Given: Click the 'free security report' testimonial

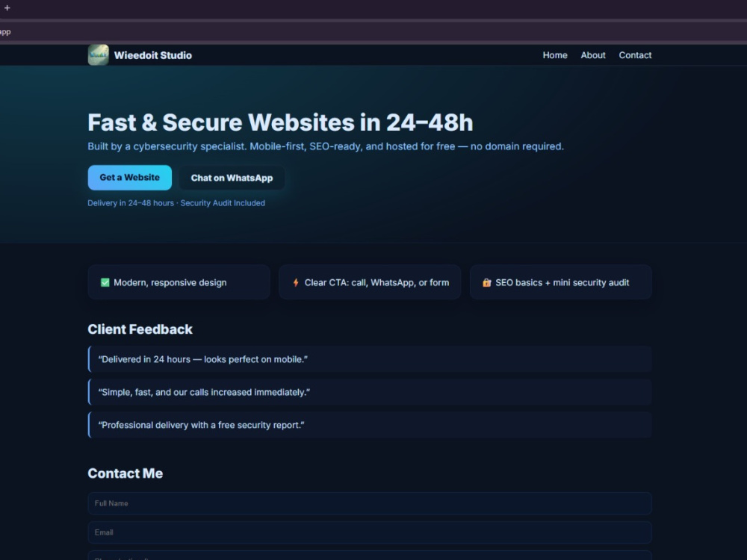Looking at the screenshot, I should click(x=370, y=426).
